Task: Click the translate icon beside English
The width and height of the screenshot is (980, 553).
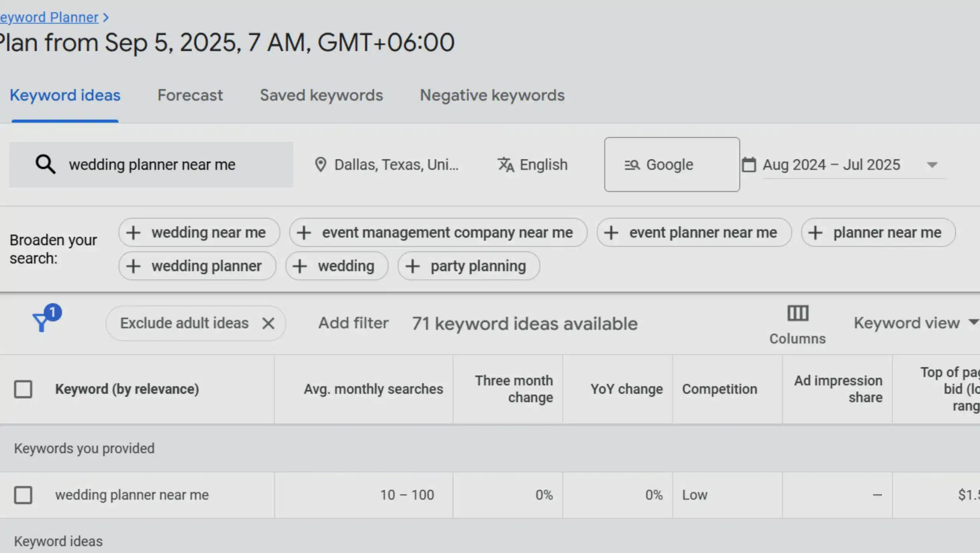Action: click(x=506, y=164)
